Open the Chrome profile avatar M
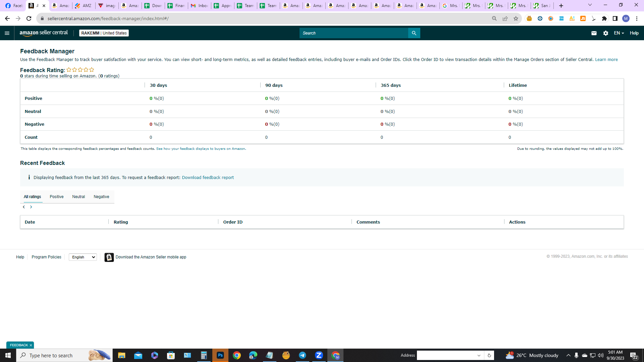 click(626, 18)
